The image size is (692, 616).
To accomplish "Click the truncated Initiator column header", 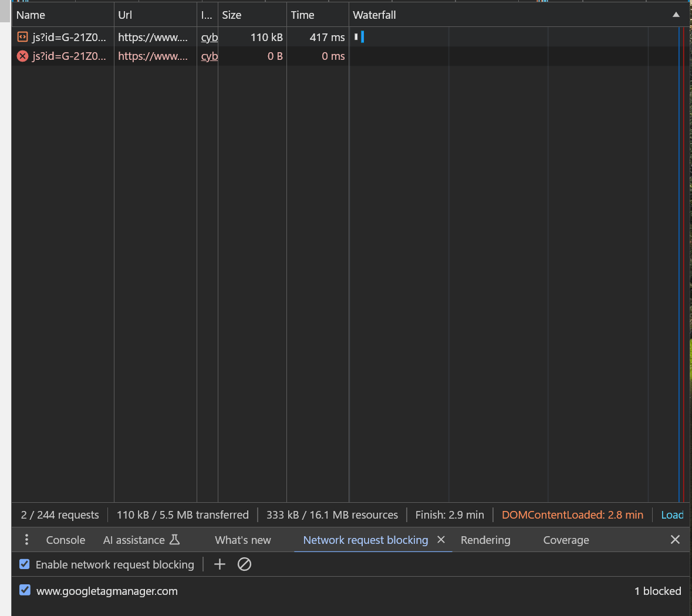I will (207, 15).
